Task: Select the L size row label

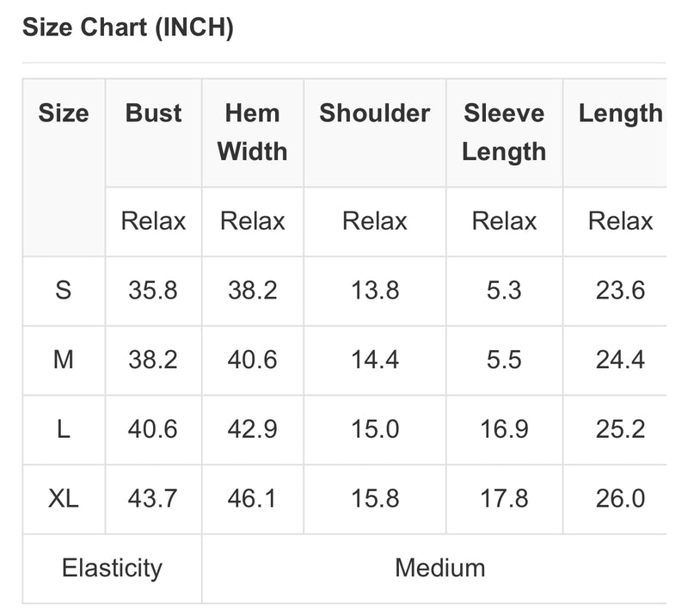Action: click(x=64, y=429)
